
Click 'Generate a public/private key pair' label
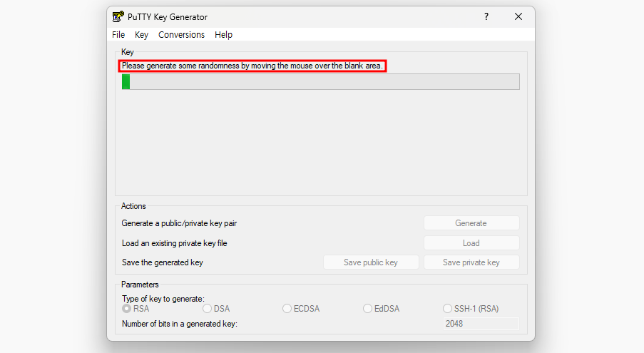(x=179, y=223)
